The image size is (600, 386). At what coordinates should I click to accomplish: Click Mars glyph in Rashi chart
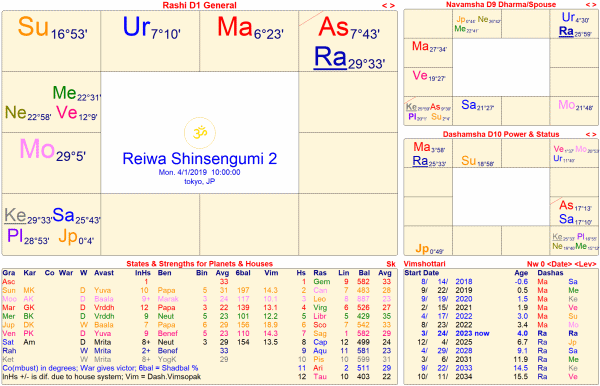[x=236, y=27]
